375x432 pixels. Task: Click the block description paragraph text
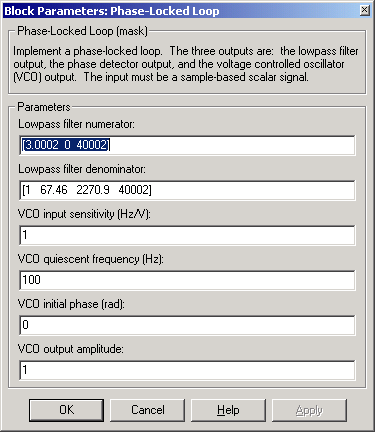pyautogui.click(x=186, y=64)
